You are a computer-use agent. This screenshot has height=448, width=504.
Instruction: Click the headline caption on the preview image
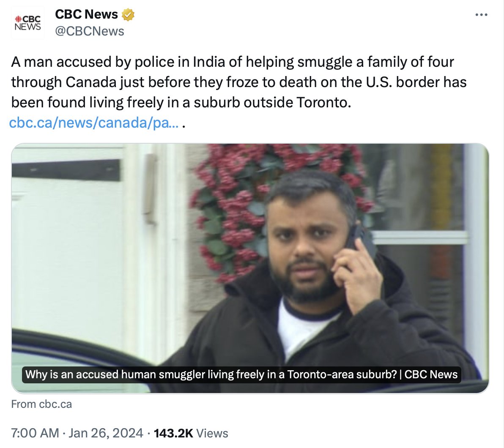coord(241,374)
